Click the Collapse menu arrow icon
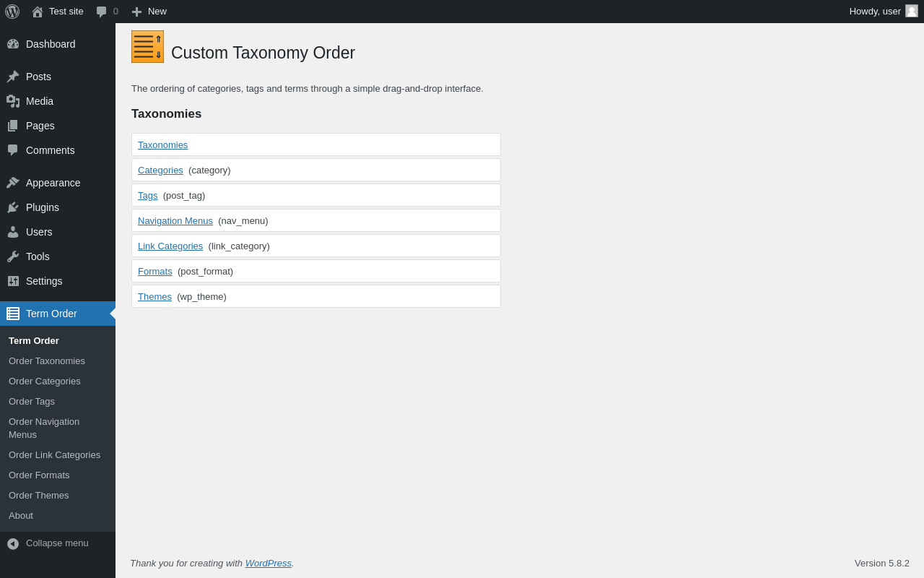924x578 pixels. (13, 543)
